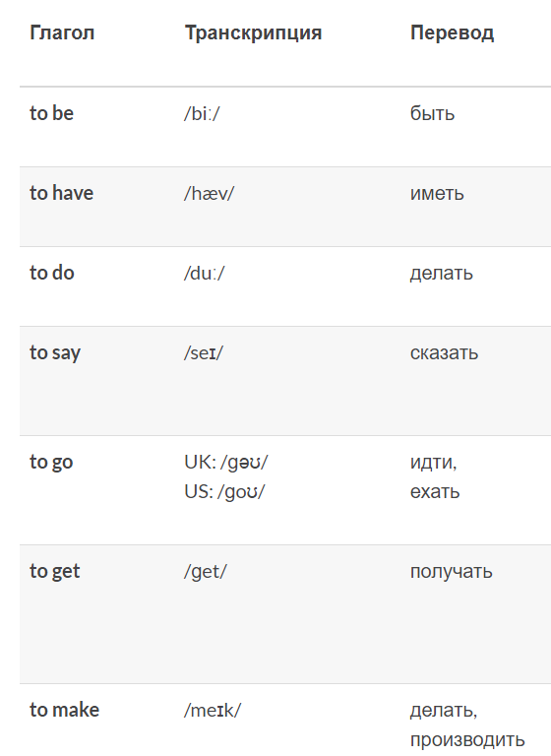Click the transcription /du:/

click(205, 274)
